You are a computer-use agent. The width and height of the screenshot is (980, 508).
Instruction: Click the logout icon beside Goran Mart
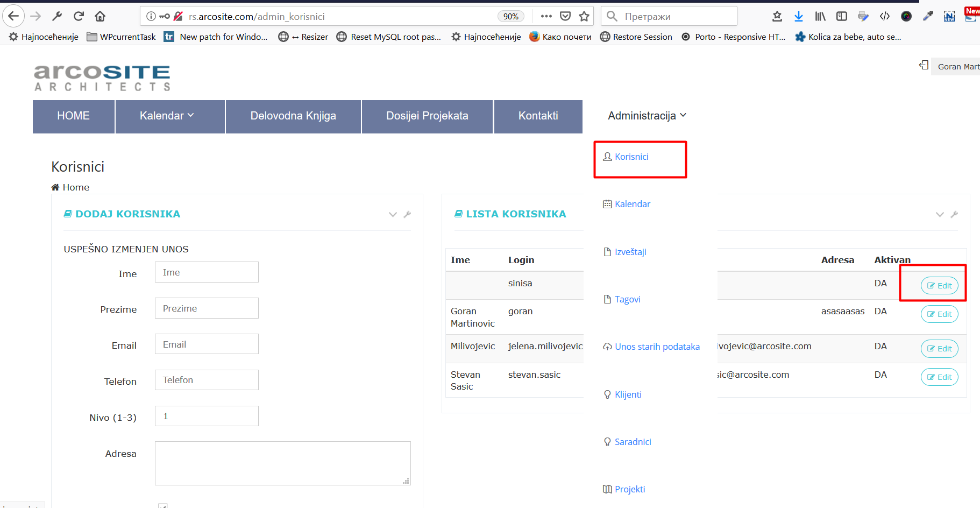(x=924, y=65)
